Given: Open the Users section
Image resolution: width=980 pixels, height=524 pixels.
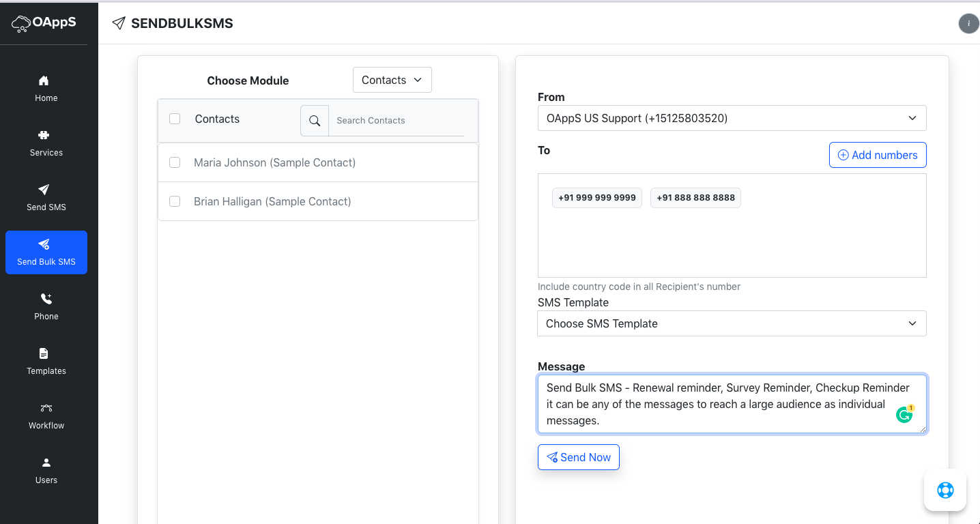Looking at the screenshot, I should [46, 471].
